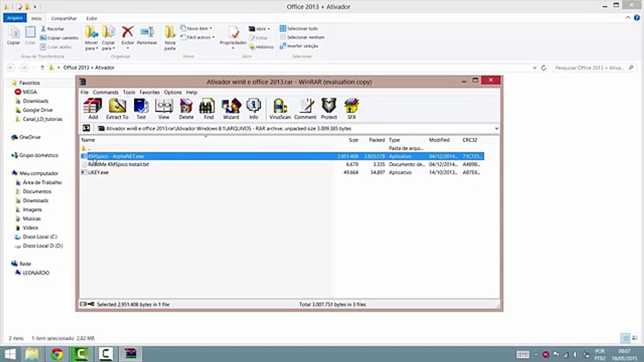Open the Comment tool in WinRAR
The width and height of the screenshot is (644, 362).
305,109
